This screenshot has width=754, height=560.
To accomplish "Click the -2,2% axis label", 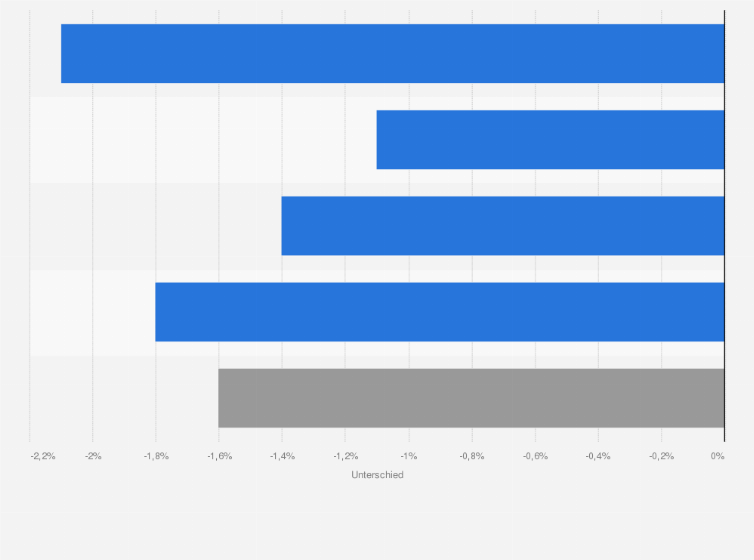I will tap(43, 456).
